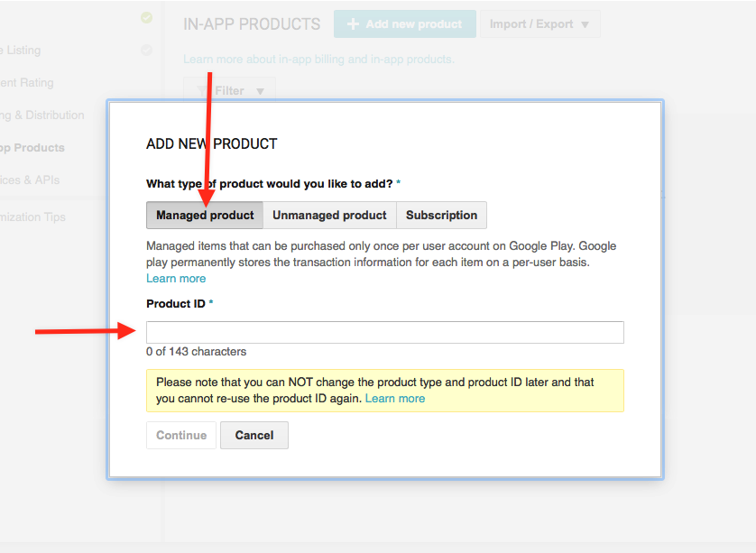The height and width of the screenshot is (553, 756).
Task: Go to Services & APIs sidebar section
Action: pos(30,180)
